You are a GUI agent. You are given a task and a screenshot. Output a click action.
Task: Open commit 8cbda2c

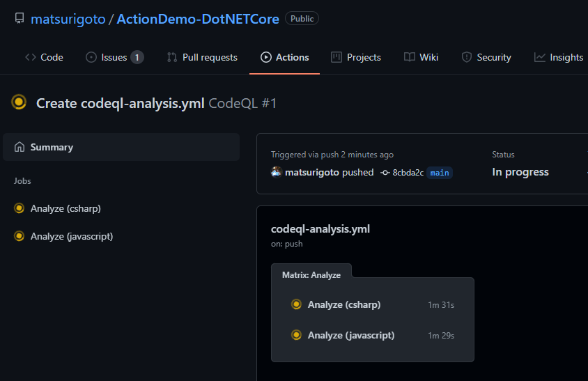pyautogui.click(x=408, y=173)
